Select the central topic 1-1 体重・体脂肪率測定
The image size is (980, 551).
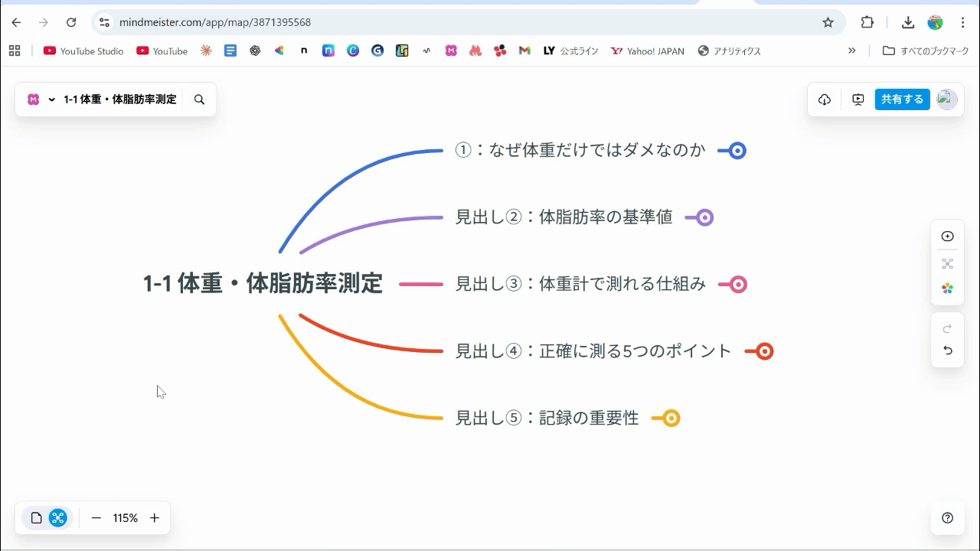click(x=263, y=283)
